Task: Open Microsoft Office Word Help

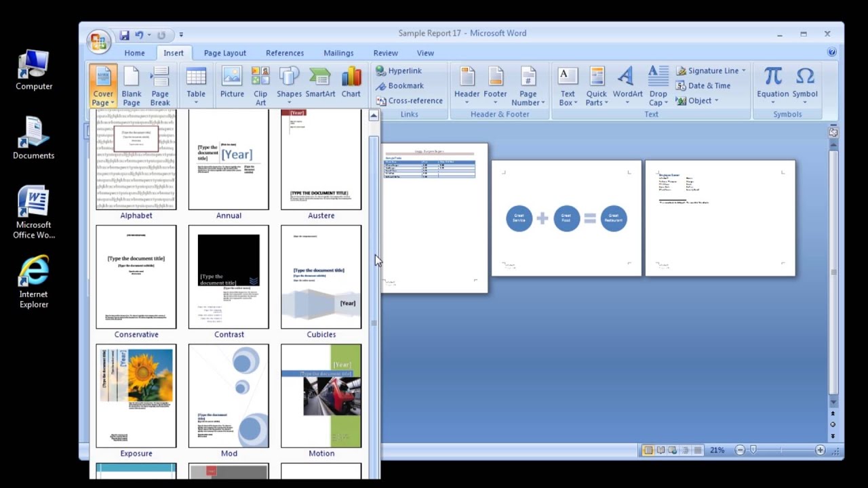Action: [832, 52]
